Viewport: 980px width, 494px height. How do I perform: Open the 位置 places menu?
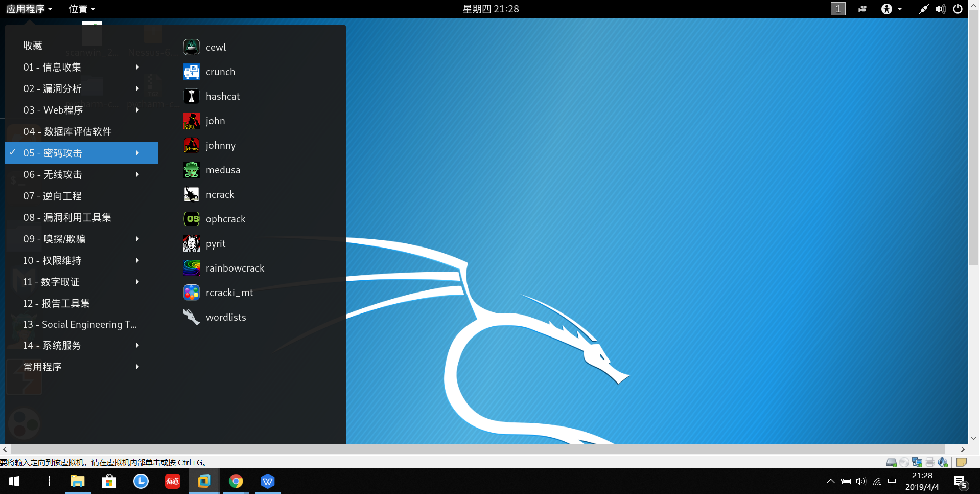tap(82, 9)
